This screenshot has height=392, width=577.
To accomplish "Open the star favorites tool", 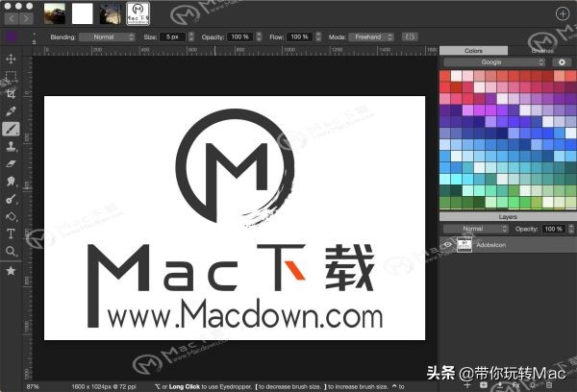I will coord(11,271).
